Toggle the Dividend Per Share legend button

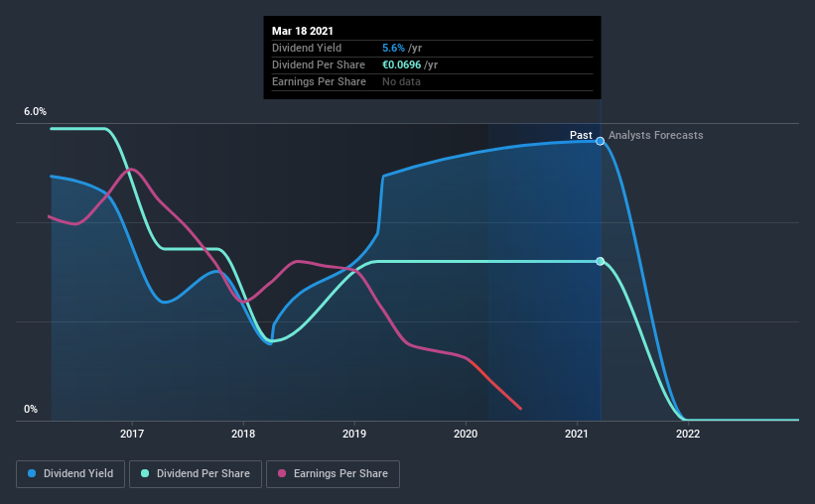pyautogui.click(x=196, y=474)
